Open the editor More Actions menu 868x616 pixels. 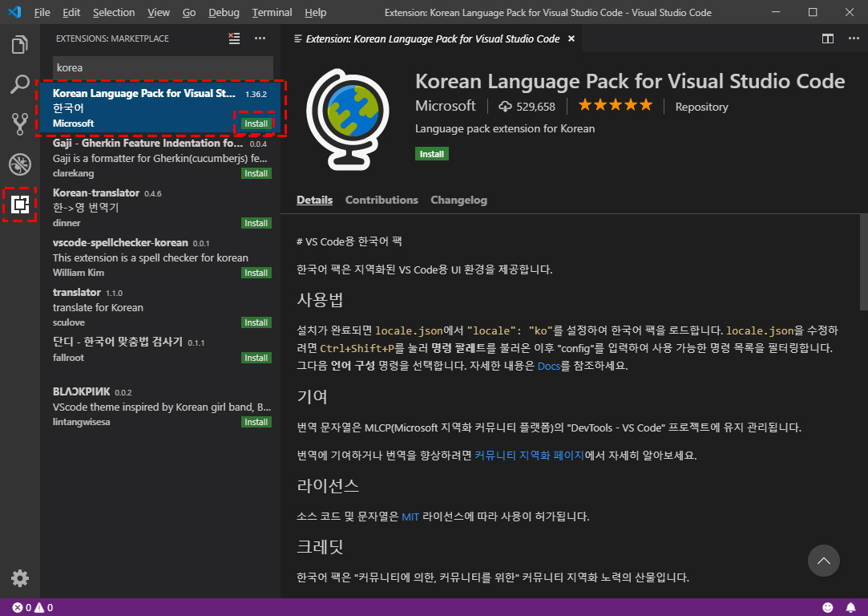click(x=853, y=38)
